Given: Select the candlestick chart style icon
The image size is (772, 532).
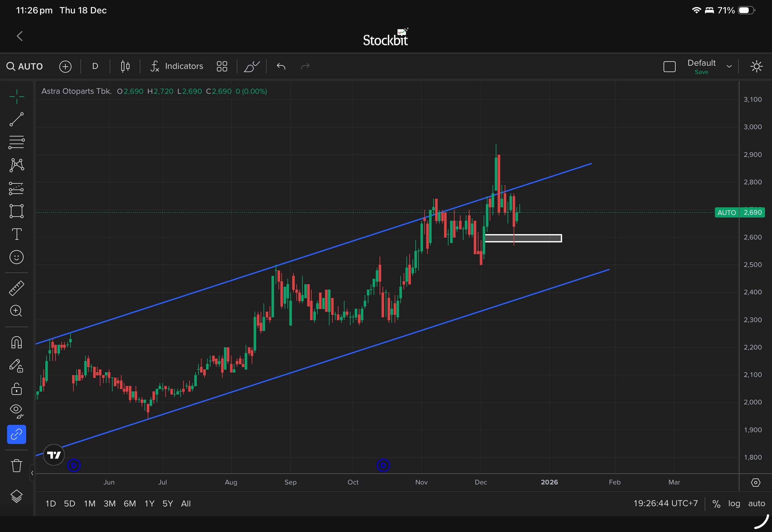Looking at the screenshot, I should point(125,66).
